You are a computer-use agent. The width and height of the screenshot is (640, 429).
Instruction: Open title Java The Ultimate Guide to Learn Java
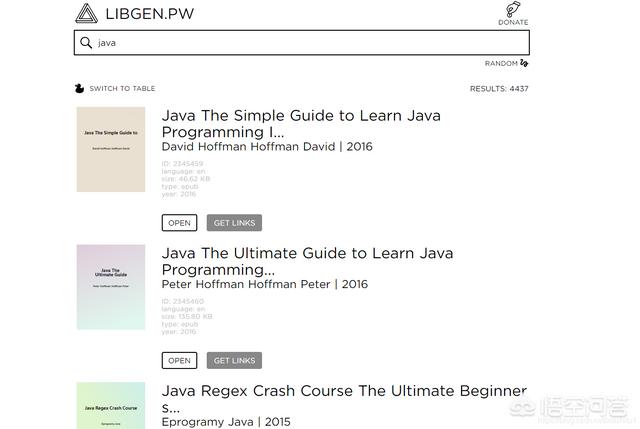pyautogui.click(x=307, y=261)
